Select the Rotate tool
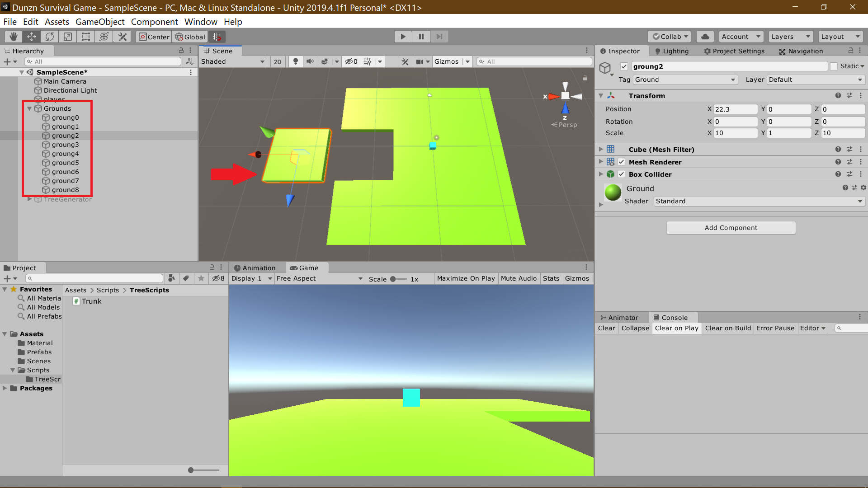 [x=49, y=37]
